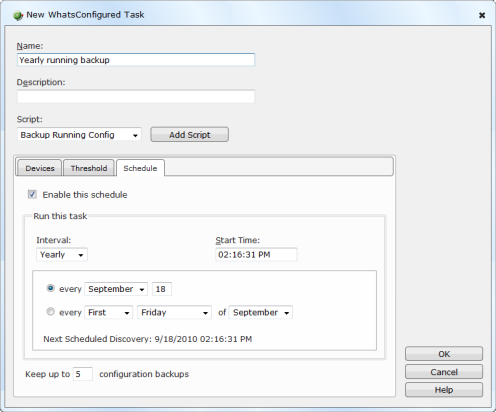The height and width of the screenshot is (412, 496).
Task: Open the Interval Yearly dropdown
Action: click(62, 255)
